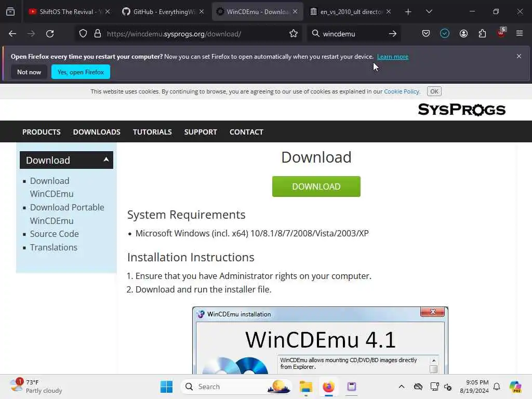Viewport: 532px width, 399px height.
Task: Open Source Code sidebar link
Action: (x=54, y=234)
